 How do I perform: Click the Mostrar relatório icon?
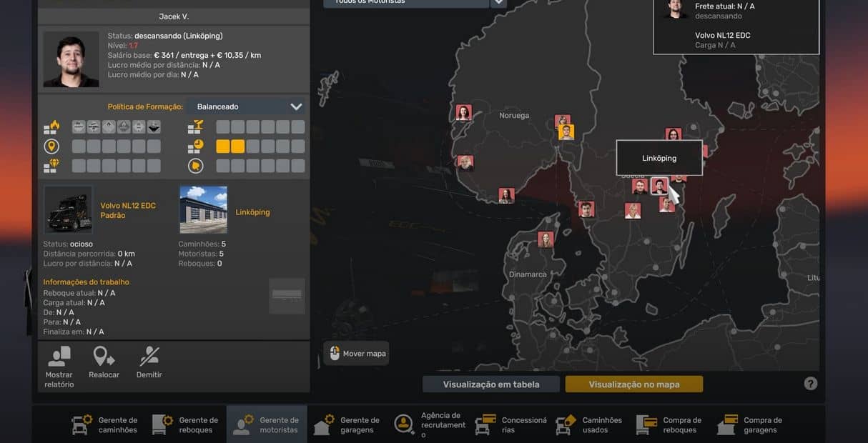59,357
